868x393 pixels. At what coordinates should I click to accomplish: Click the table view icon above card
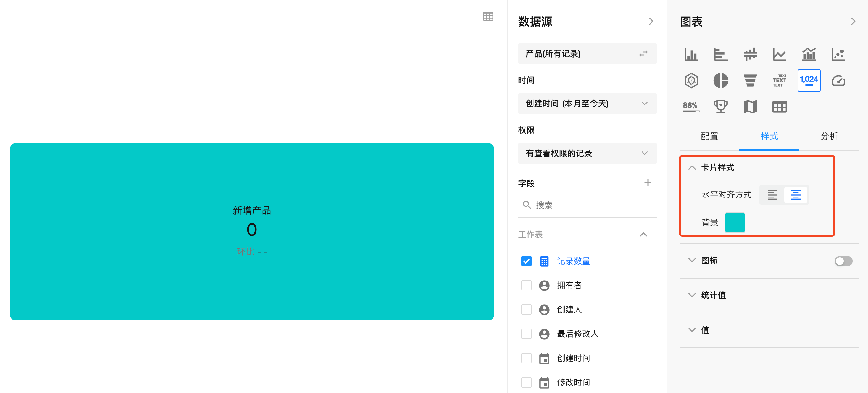pyautogui.click(x=488, y=17)
